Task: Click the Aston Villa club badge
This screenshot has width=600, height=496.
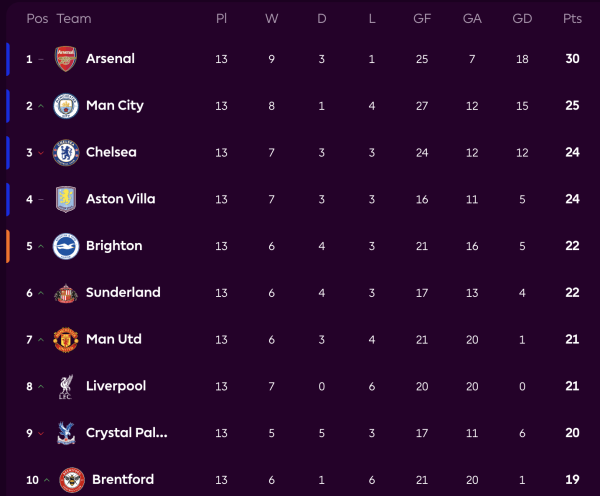Action: 66,199
